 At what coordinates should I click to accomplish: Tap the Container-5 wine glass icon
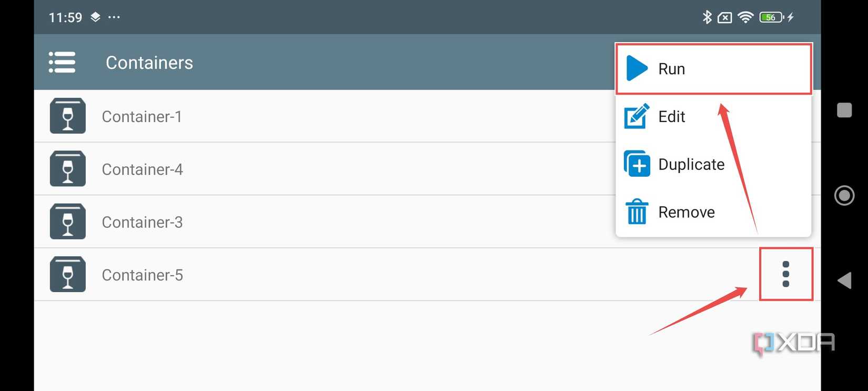68,274
